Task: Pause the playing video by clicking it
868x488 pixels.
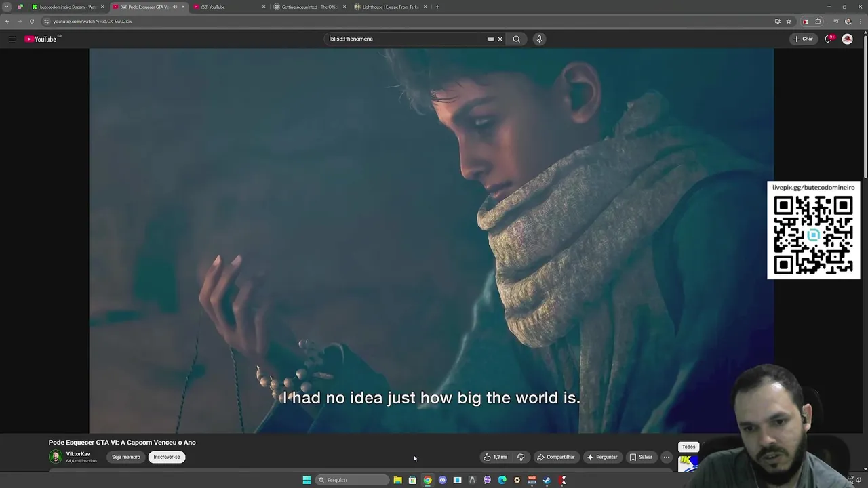Action: (x=431, y=241)
